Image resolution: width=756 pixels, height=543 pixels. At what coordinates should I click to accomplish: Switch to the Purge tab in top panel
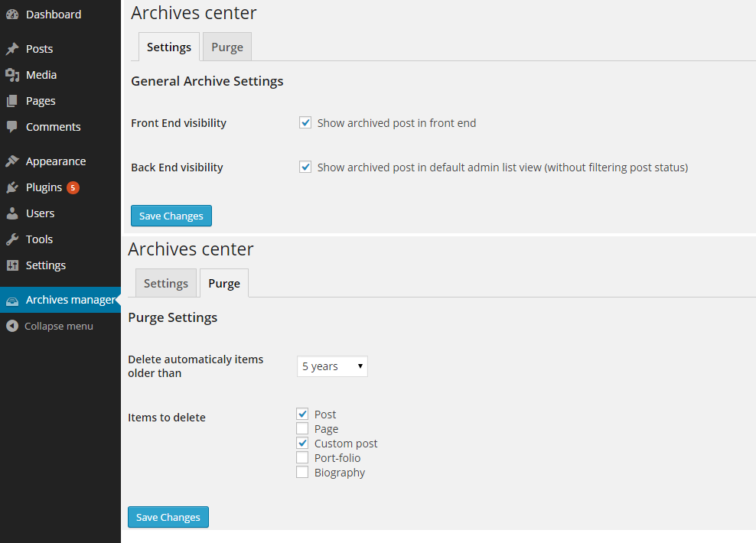[x=227, y=47]
